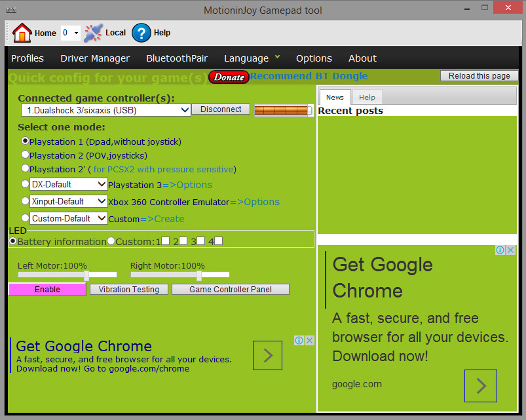The height and width of the screenshot is (420, 526).
Task: Select Playstation 2' PCSX2 pressure sensitive mode
Action: [25, 168]
